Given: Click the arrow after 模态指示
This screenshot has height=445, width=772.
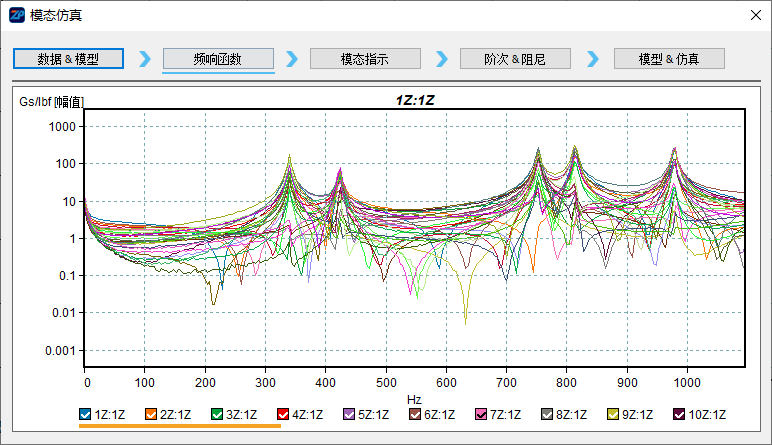Looking at the screenshot, I should pyautogui.click(x=442, y=59).
